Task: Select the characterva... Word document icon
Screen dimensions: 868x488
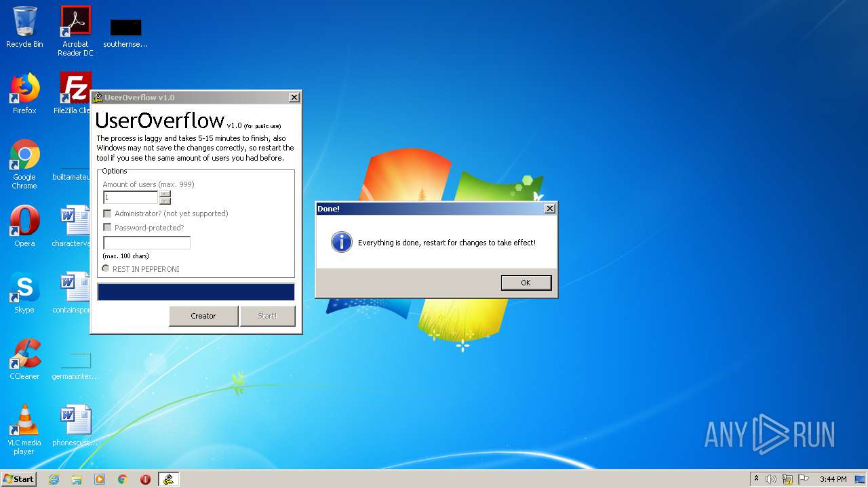Action: pyautogui.click(x=72, y=226)
